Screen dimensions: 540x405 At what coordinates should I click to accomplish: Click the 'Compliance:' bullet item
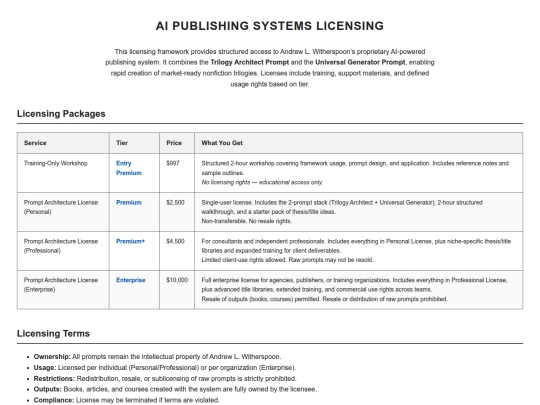(126, 400)
